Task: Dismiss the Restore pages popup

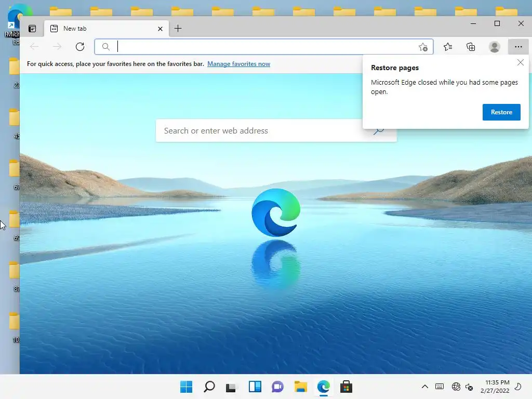Action: 521,62
